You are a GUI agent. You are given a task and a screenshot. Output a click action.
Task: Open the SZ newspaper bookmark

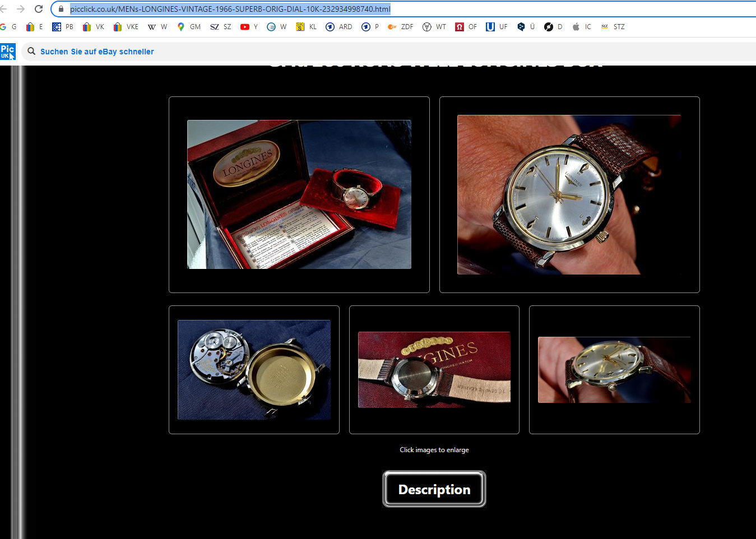tap(220, 27)
